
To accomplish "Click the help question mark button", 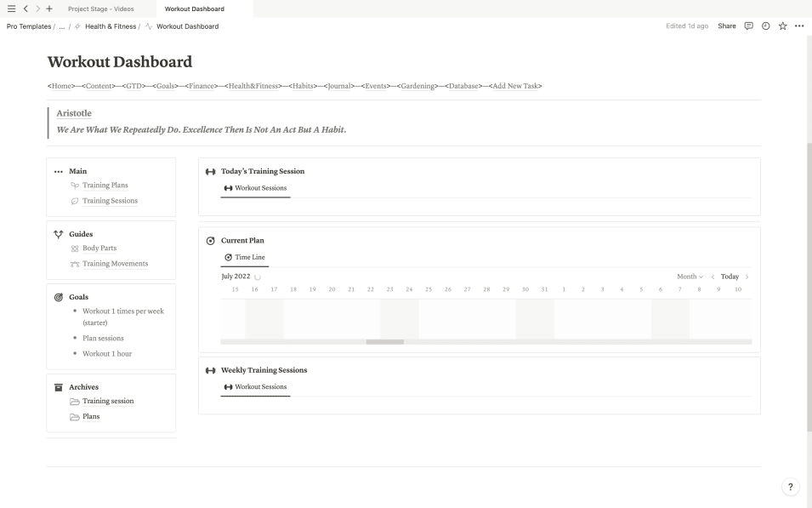I will [791, 487].
